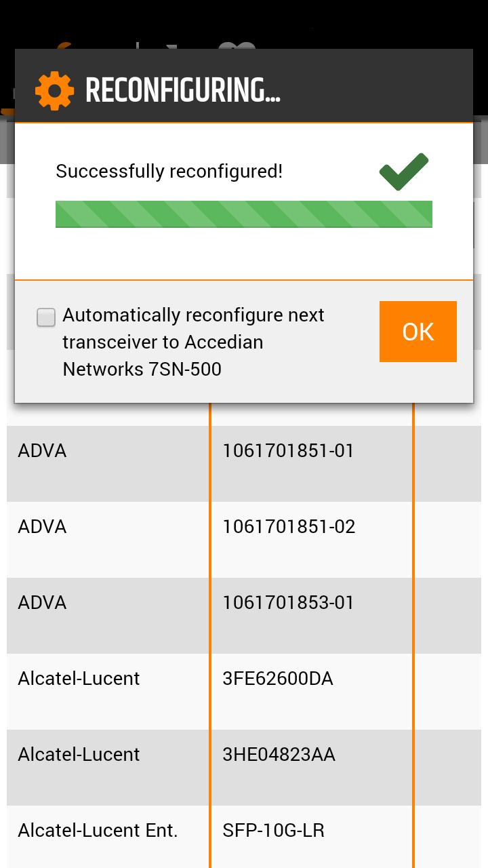Click Alcatel-Lucent vendor cell beside 3FE62600DA

[79, 679]
